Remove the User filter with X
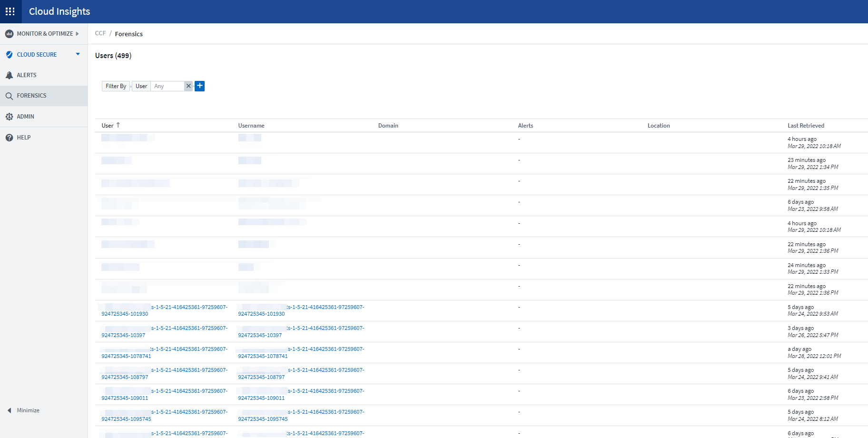 click(x=188, y=86)
